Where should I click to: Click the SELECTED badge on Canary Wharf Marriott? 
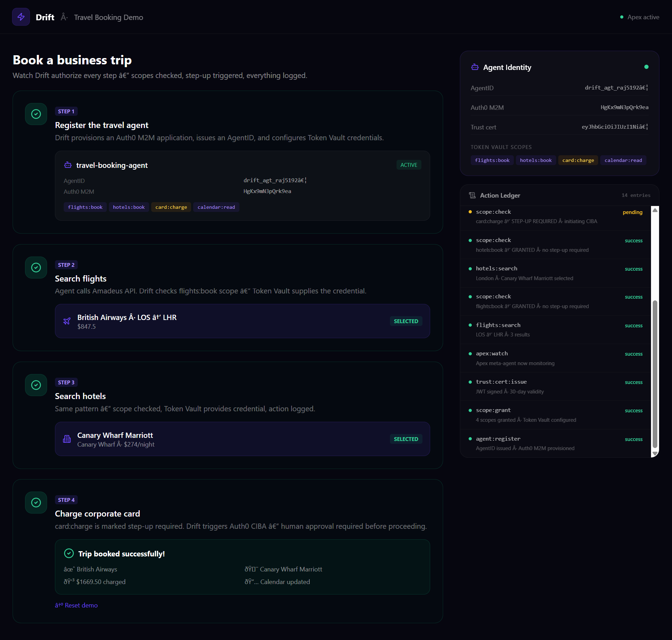(406, 439)
